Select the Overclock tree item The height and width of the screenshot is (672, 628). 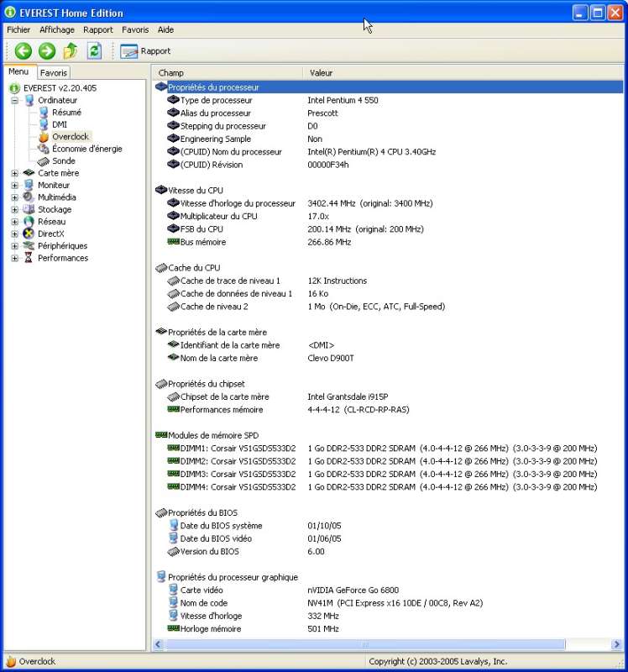(70, 136)
